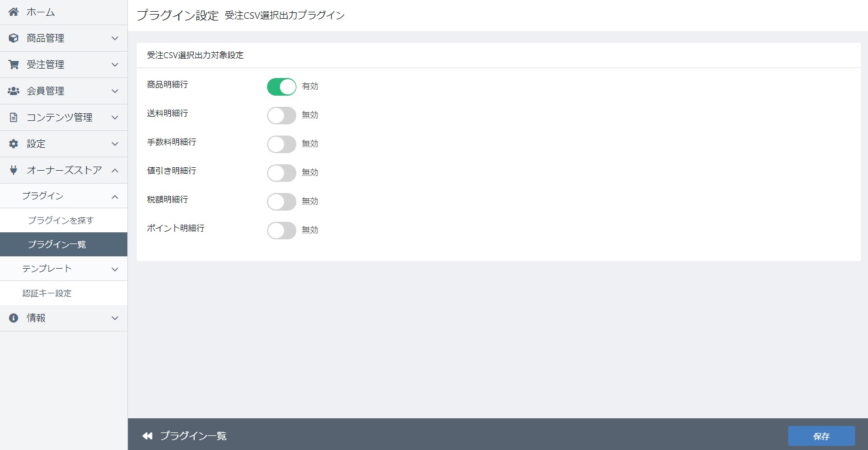Expand コンテンツ管理 with its chevron

point(115,117)
